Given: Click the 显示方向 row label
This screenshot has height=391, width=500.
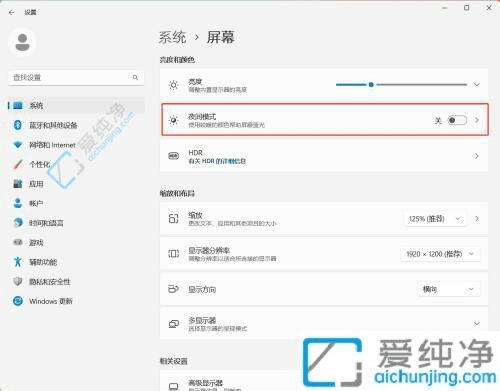Looking at the screenshot, I should (202, 289).
